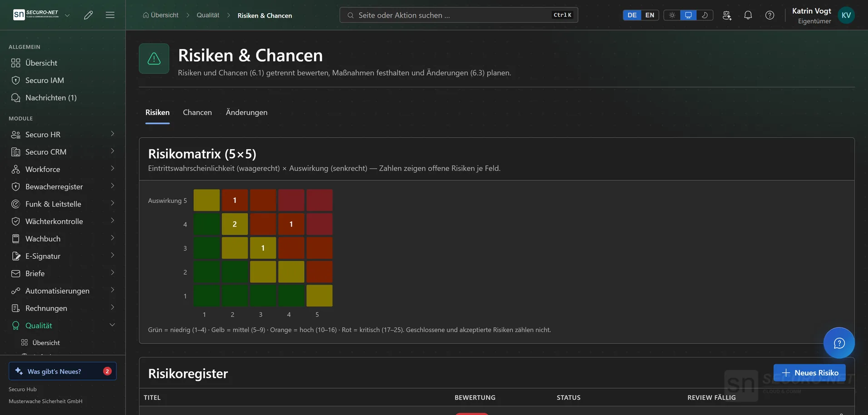This screenshot has width=868, height=415.
Task: Expand the Automatisierungen chevron
Action: 112,290
